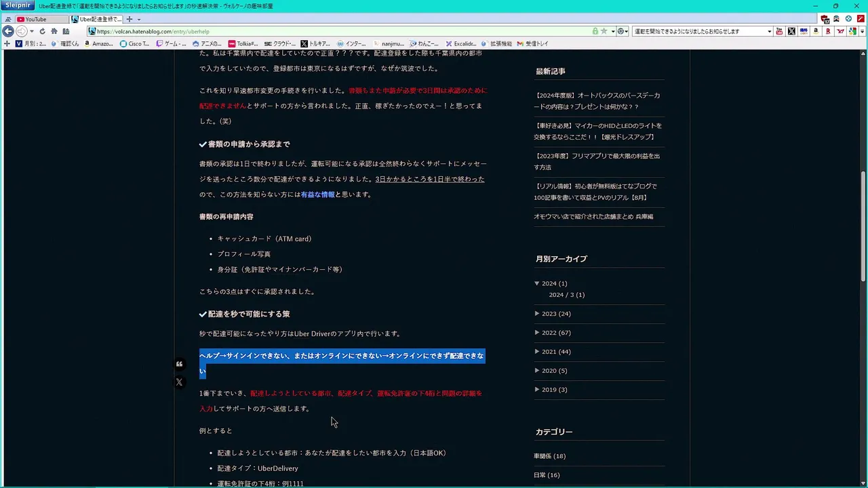The image size is (868, 488).
Task: Click the キャッシュカード (ATM card) list item
Action: click(264, 239)
